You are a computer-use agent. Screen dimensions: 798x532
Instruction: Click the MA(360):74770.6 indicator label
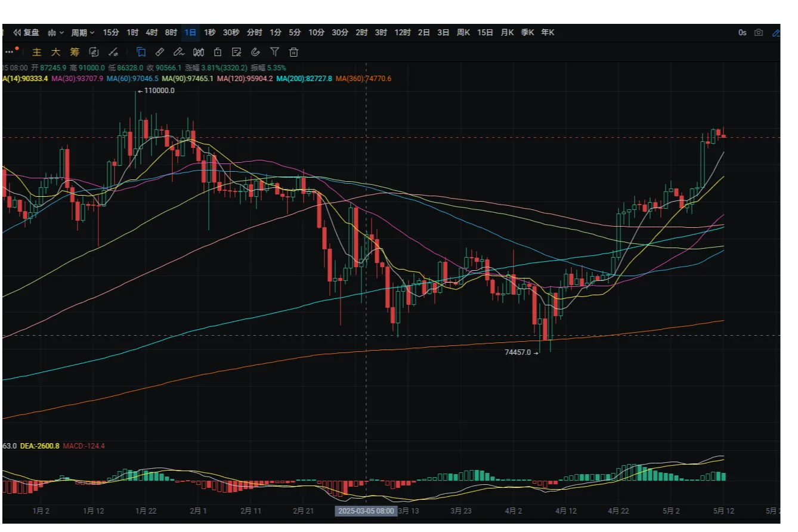coord(363,79)
